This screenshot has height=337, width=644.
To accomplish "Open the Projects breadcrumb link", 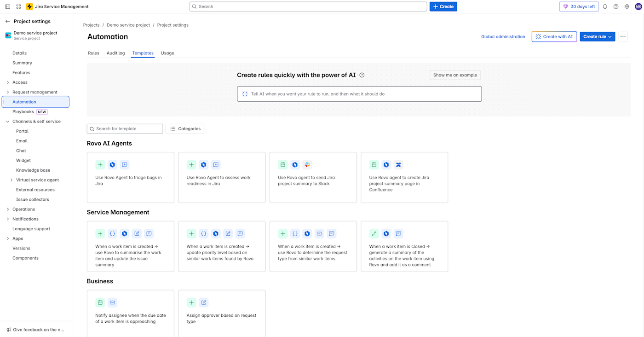I will (91, 25).
